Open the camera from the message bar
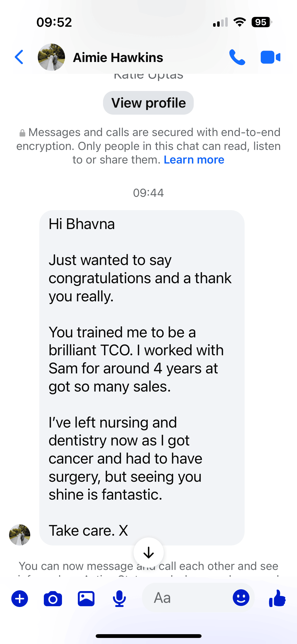The image size is (297, 644). (x=53, y=598)
